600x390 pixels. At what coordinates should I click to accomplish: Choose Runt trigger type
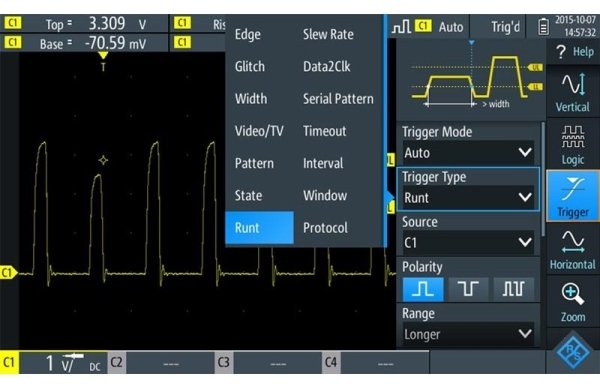[259, 228]
